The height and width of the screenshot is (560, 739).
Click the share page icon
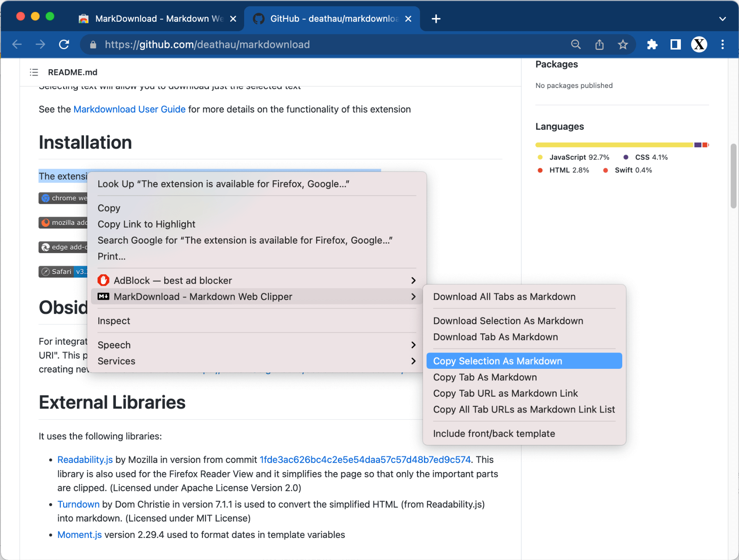click(599, 44)
